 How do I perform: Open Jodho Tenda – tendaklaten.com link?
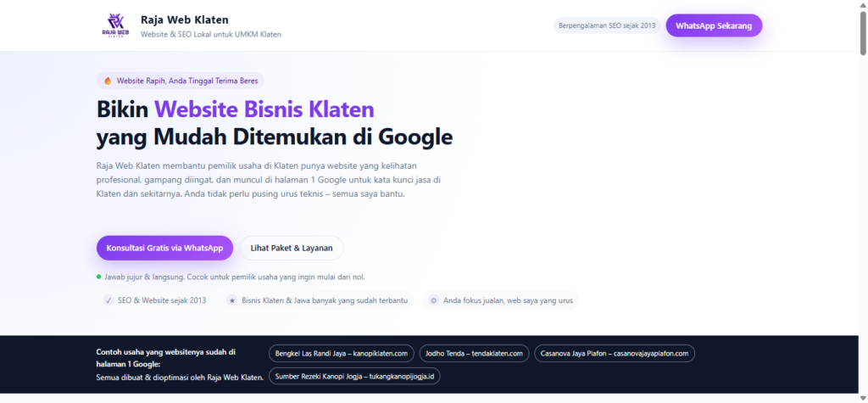pos(474,353)
